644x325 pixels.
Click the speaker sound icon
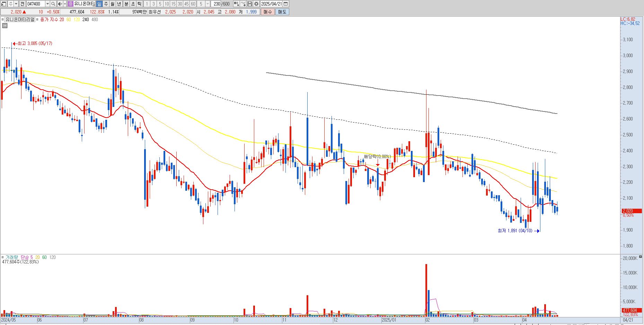pos(60,4)
